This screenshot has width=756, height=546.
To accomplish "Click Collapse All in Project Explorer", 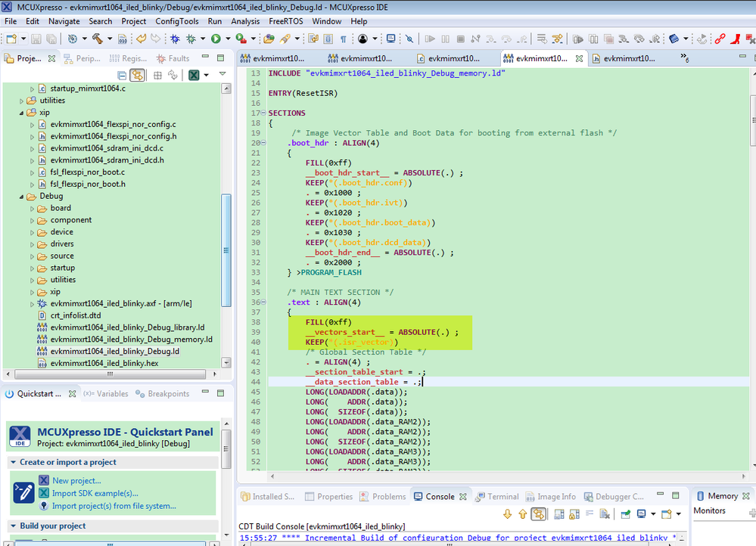I will pos(122,75).
